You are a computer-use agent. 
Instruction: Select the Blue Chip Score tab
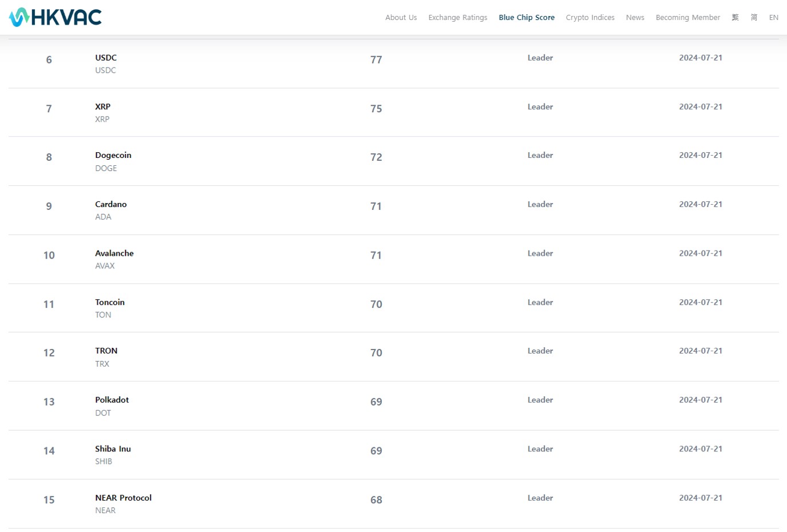pyautogui.click(x=527, y=18)
